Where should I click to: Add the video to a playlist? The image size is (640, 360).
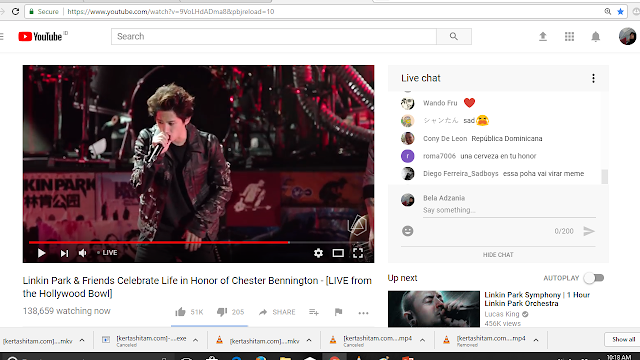[x=313, y=312]
